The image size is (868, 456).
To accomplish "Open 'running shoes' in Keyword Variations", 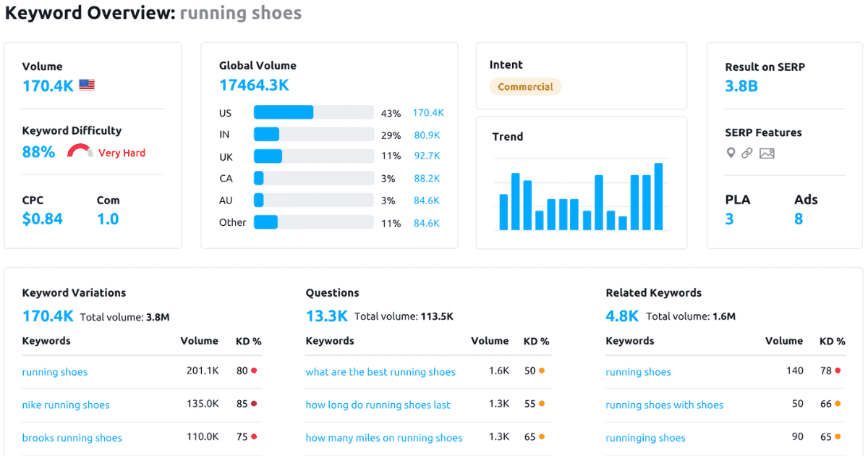I will 55,372.
